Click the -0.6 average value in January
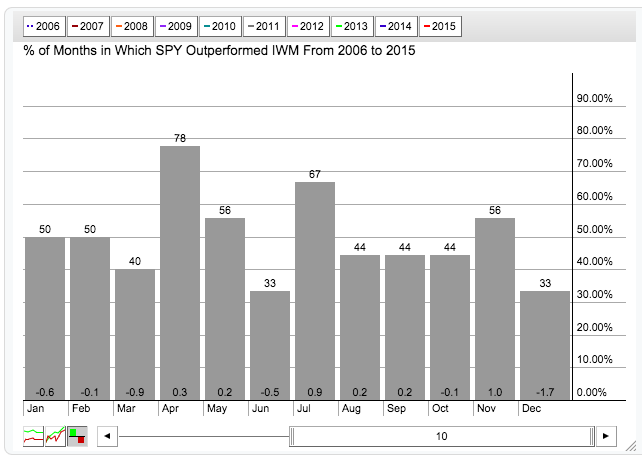Image resolution: width=642 pixels, height=456 pixels. pyautogui.click(x=45, y=393)
